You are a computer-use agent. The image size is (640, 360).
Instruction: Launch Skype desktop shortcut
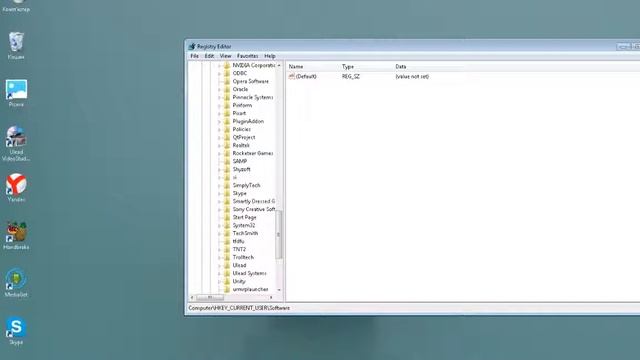coord(16,327)
